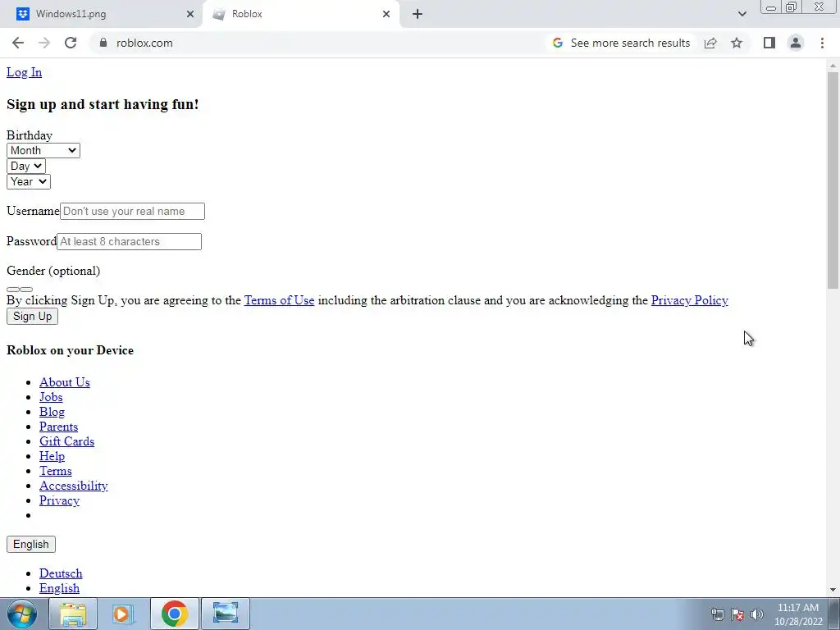Choose the English language link
This screenshot has width=840, height=630.
click(59, 588)
